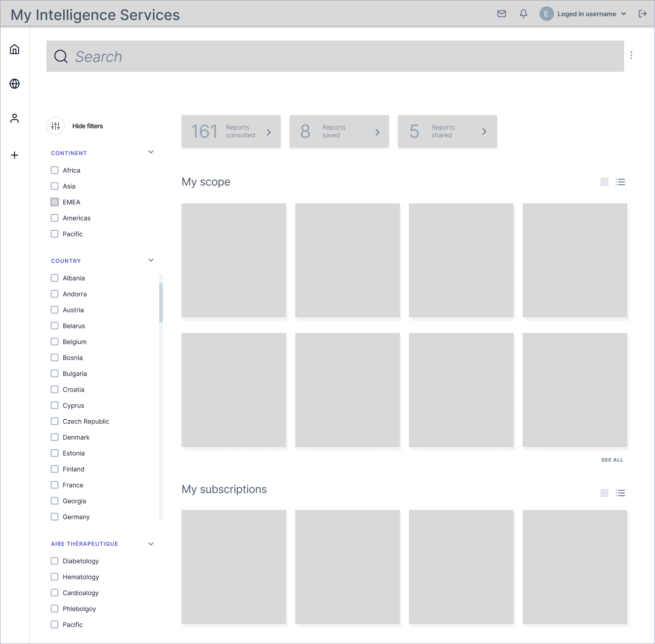Screen dimensions: 655x644
Task: Open the user profile icon in the sidebar
Action: (x=15, y=118)
